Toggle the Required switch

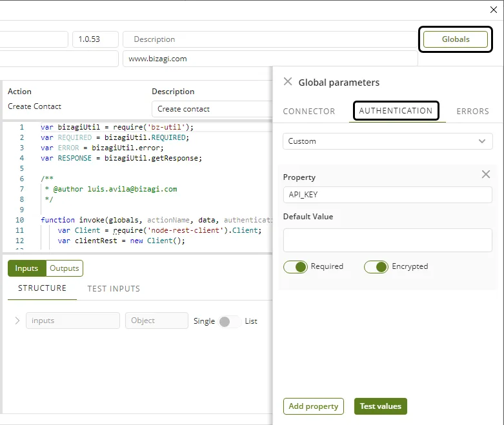point(295,266)
